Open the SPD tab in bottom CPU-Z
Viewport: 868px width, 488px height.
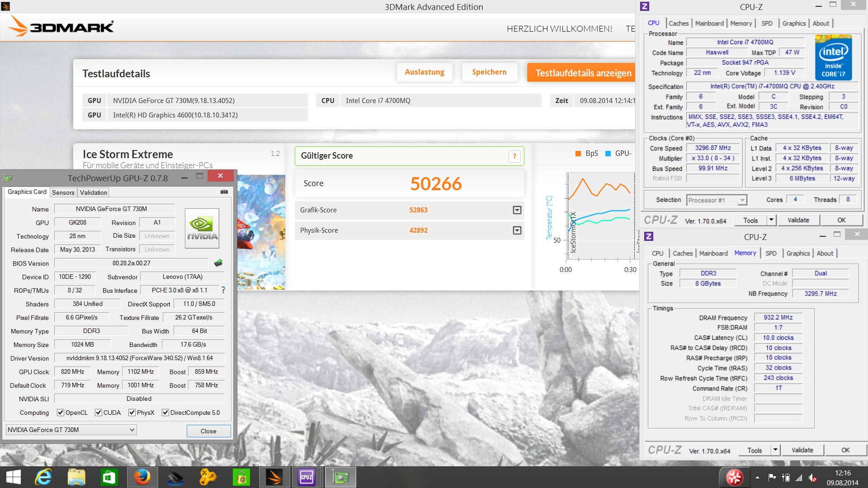point(771,253)
